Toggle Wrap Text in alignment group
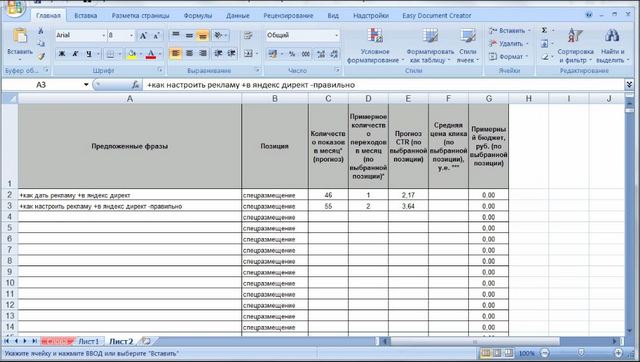Screen dimensions: 640x362 248,36
